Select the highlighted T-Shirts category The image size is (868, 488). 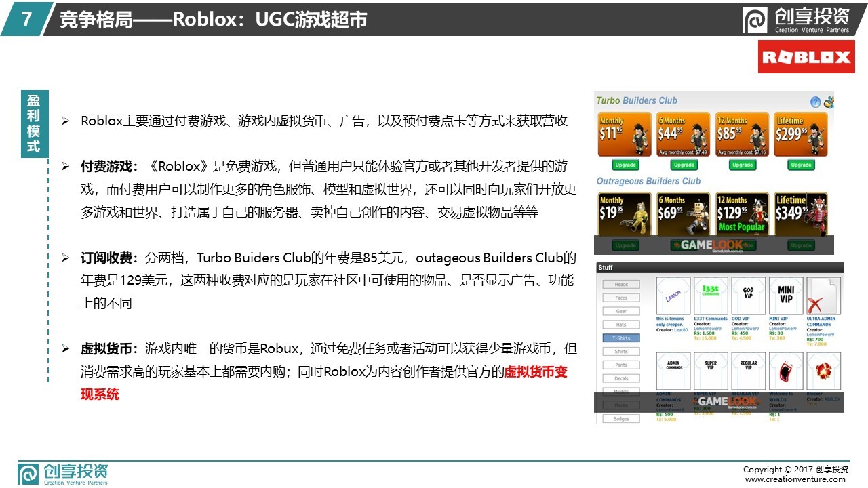pos(621,338)
